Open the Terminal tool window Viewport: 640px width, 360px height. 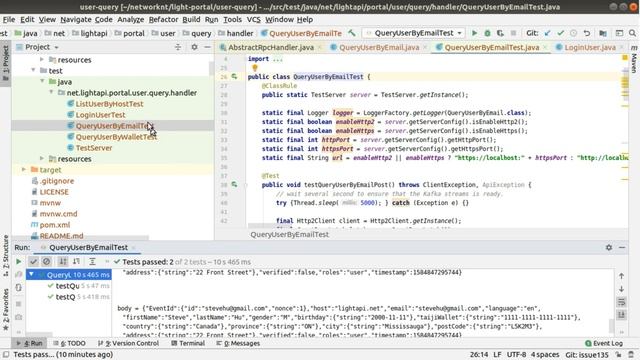tap(188, 343)
